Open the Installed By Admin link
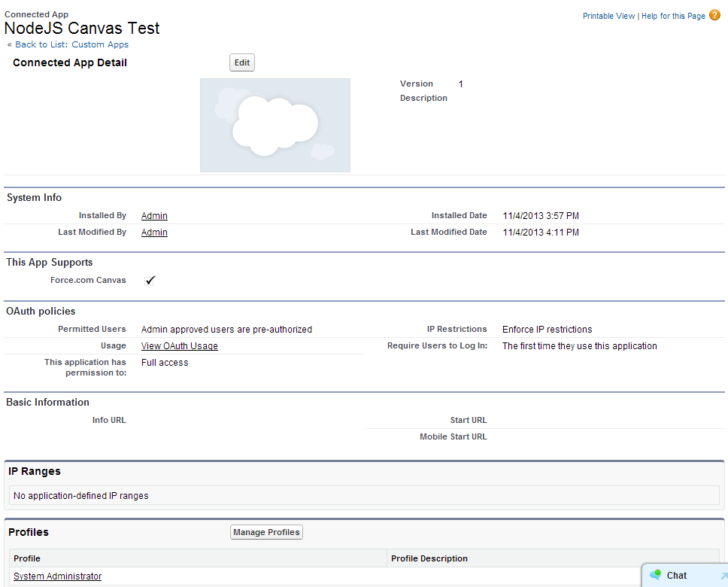Viewport: 728px width, 587px height. coord(154,216)
